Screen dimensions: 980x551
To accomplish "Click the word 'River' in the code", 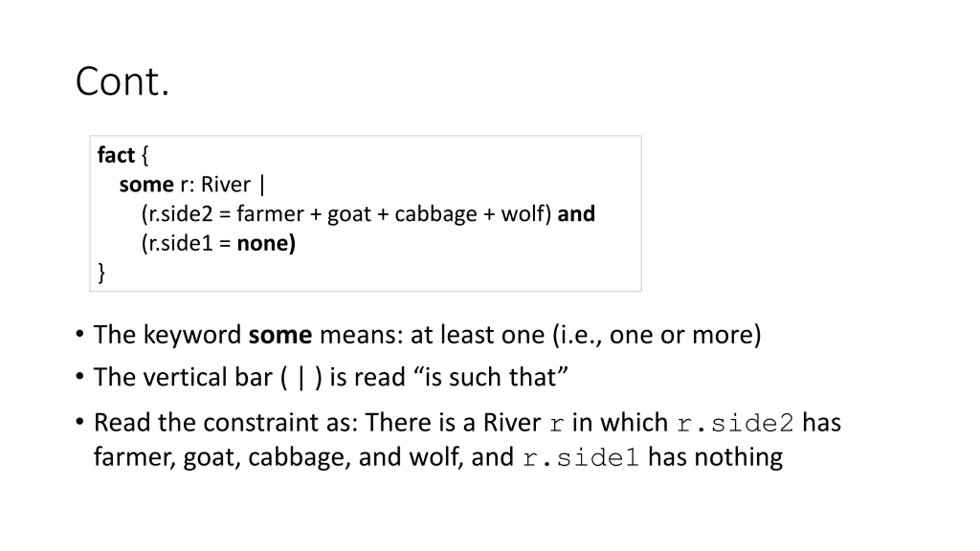I will click(226, 184).
